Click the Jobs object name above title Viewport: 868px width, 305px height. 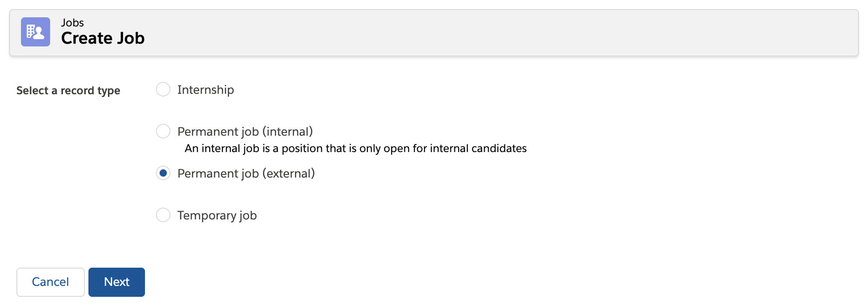coord(72,23)
